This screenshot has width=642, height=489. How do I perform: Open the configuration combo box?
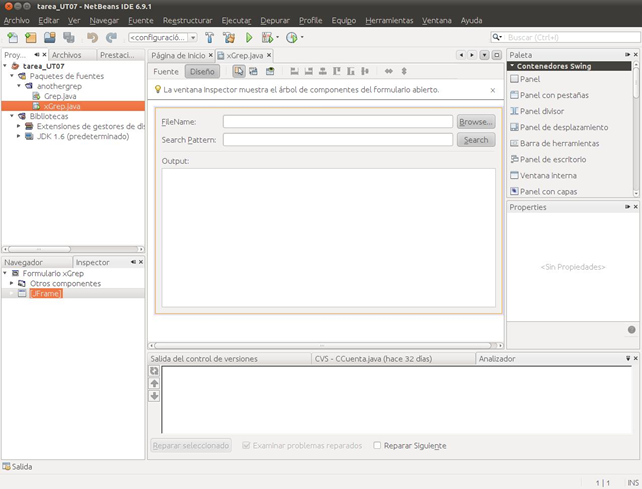163,38
